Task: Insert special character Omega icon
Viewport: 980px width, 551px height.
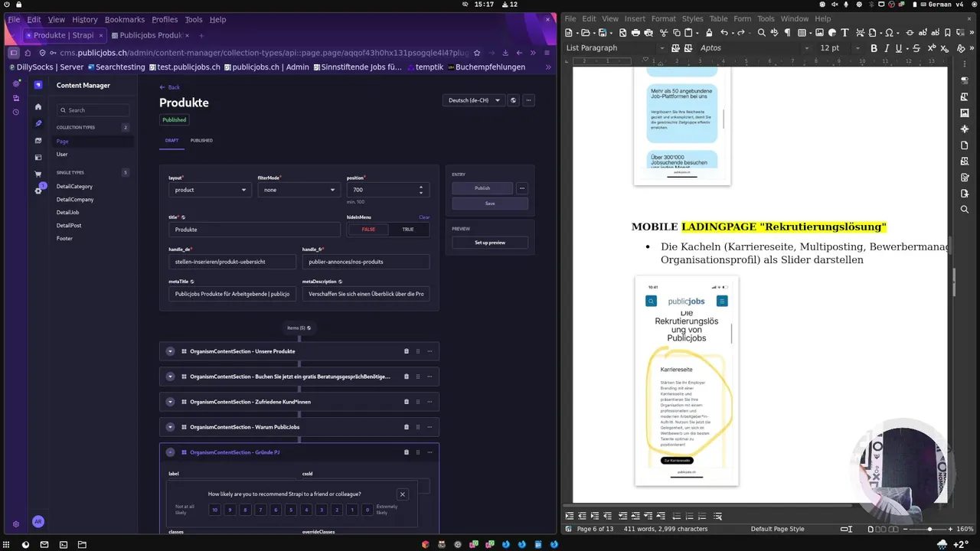Action: [x=889, y=33]
